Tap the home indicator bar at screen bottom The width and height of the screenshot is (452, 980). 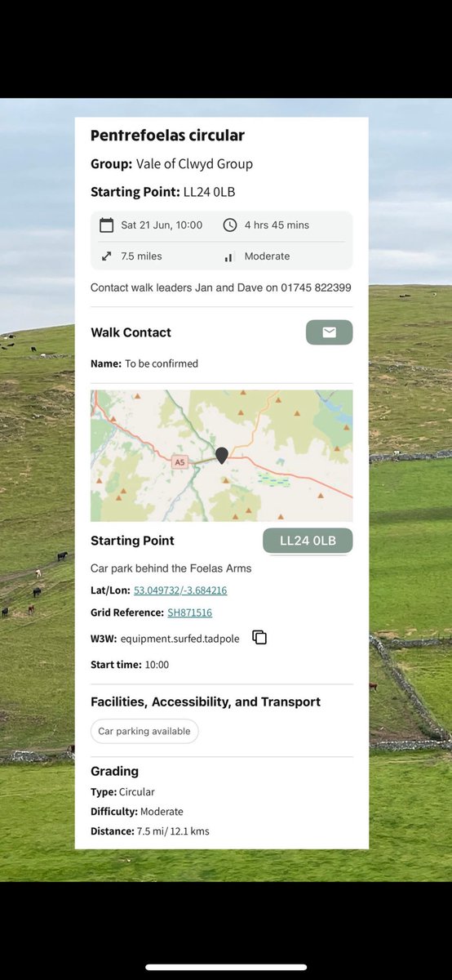click(226, 967)
